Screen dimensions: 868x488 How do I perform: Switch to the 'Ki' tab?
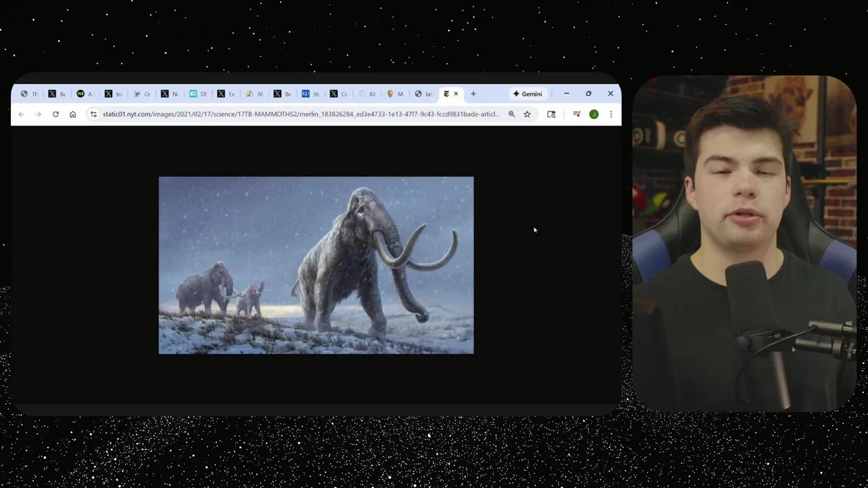click(x=366, y=94)
